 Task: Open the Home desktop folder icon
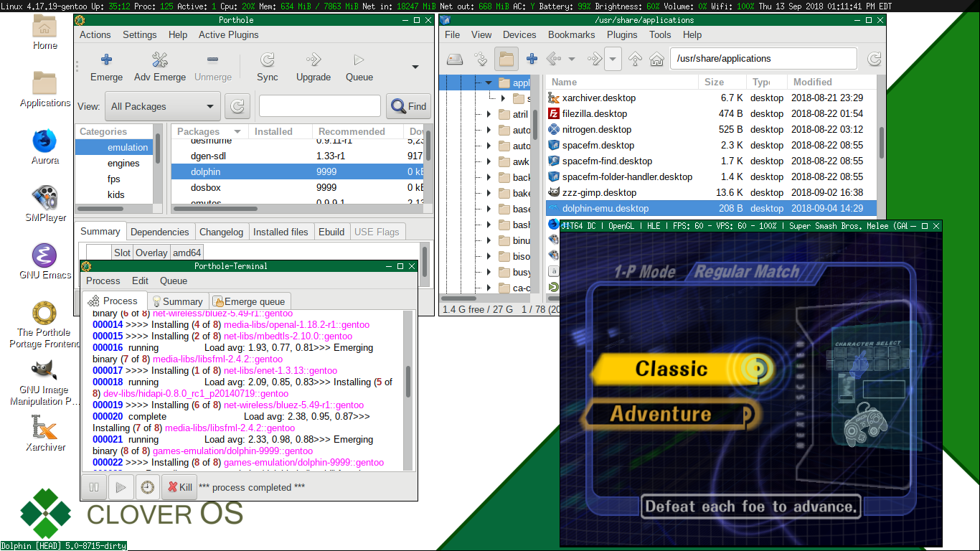click(44, 27)
